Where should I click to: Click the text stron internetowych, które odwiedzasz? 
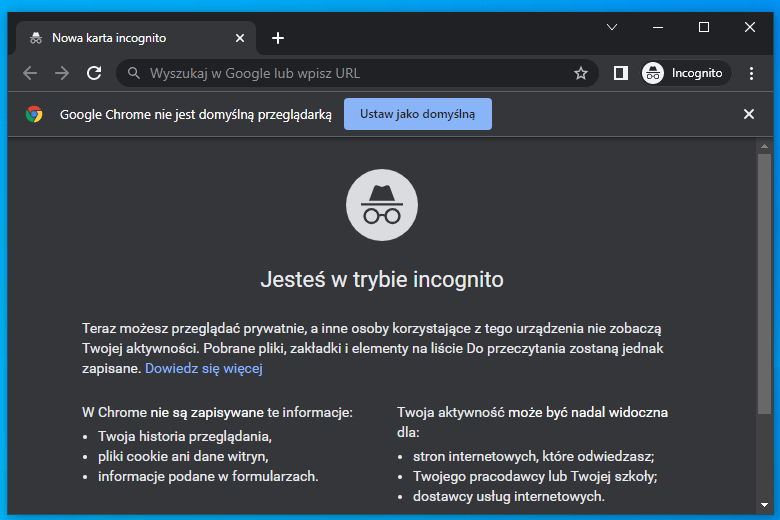(x=533, y=456)
